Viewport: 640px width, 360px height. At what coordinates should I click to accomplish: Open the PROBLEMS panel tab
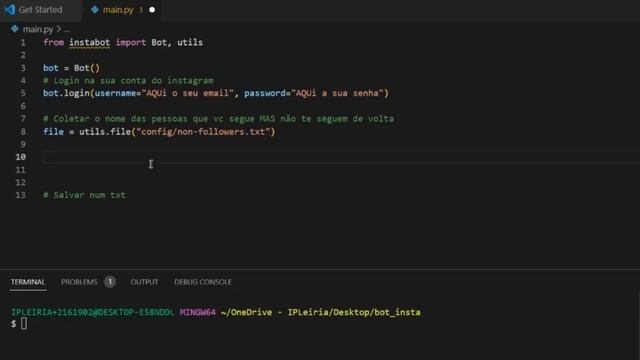tap(79, 282)
